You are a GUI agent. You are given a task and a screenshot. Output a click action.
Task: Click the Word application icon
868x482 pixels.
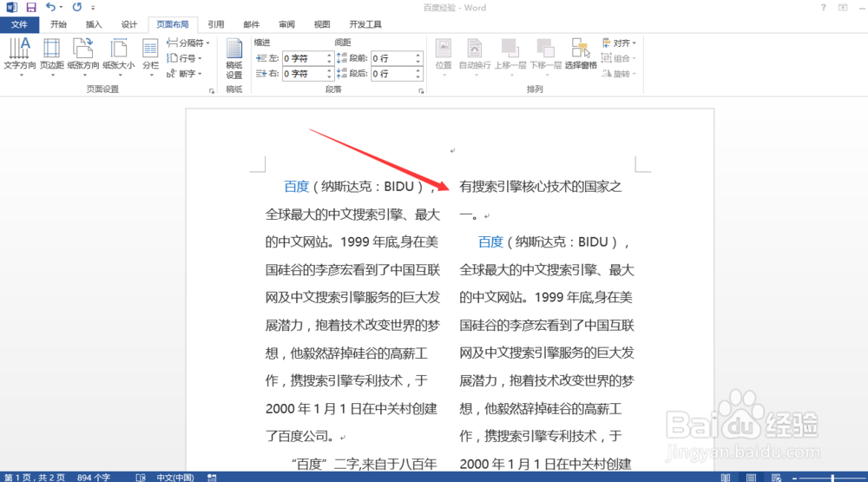point(11,7)
